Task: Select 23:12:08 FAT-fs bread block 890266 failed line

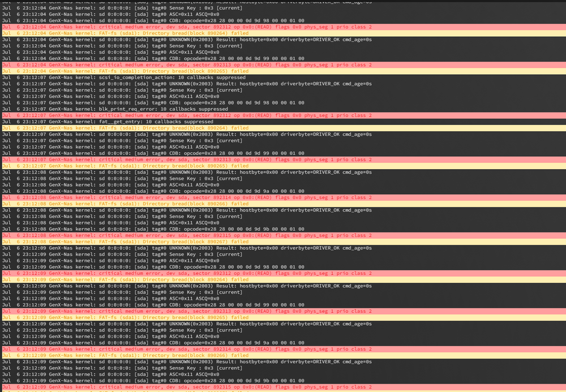Action: click(284, 204)
